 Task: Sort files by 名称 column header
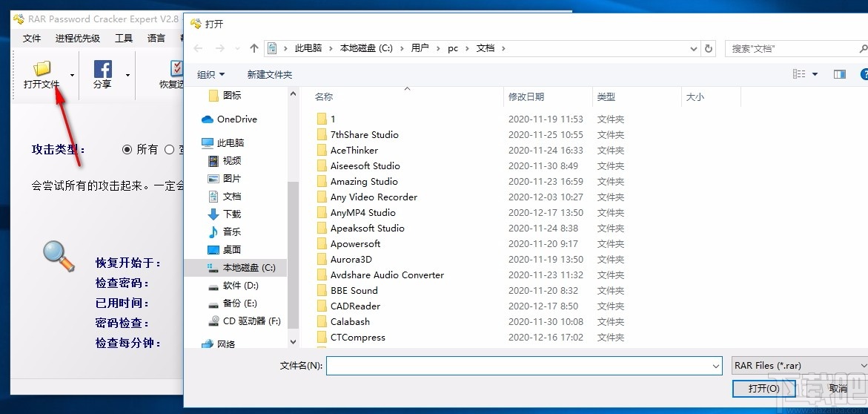click(324, 97)
